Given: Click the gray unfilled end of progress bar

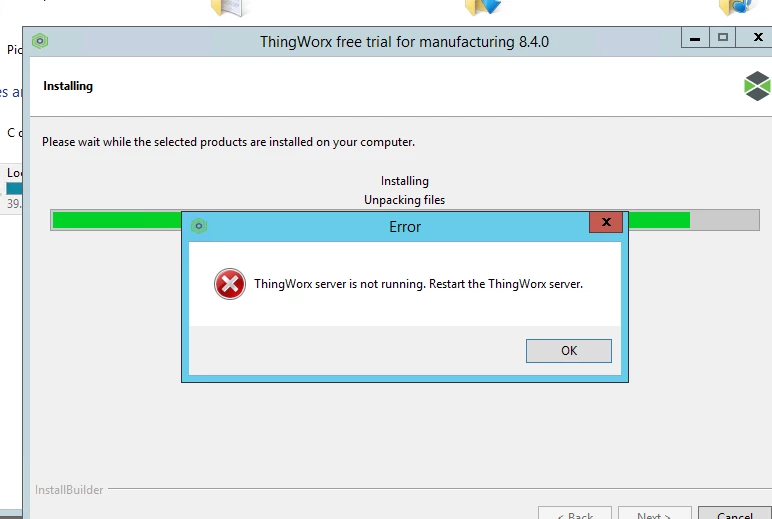Looking at the screenshot, I should coord(724,220).
